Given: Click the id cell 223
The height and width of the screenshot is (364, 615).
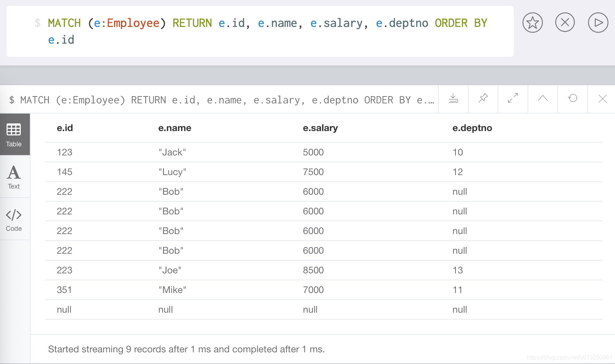Looking at the screenshot, I should (x=64, y=270).
